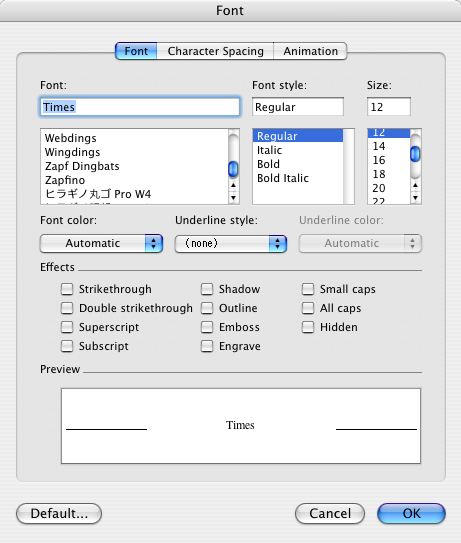Screen dimensions: 461x543
Task: Click the size list scroll-up arrow
Action: (x=415, y=186)
